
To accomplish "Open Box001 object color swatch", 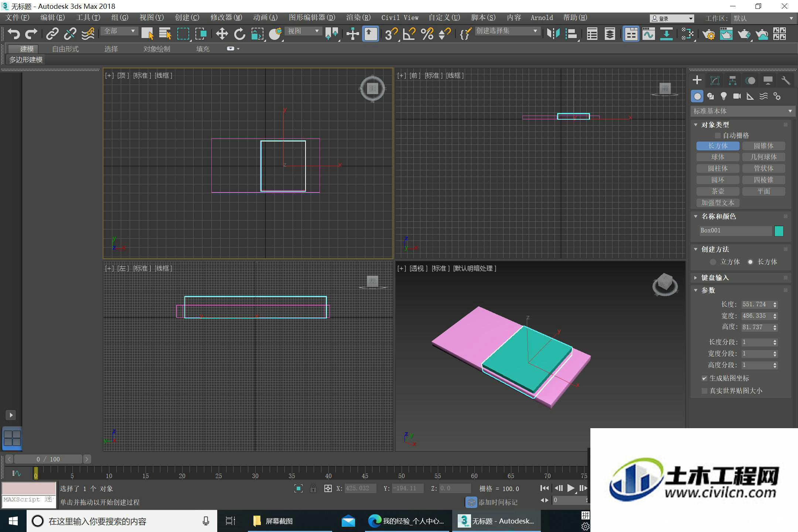I will (779, 231).
